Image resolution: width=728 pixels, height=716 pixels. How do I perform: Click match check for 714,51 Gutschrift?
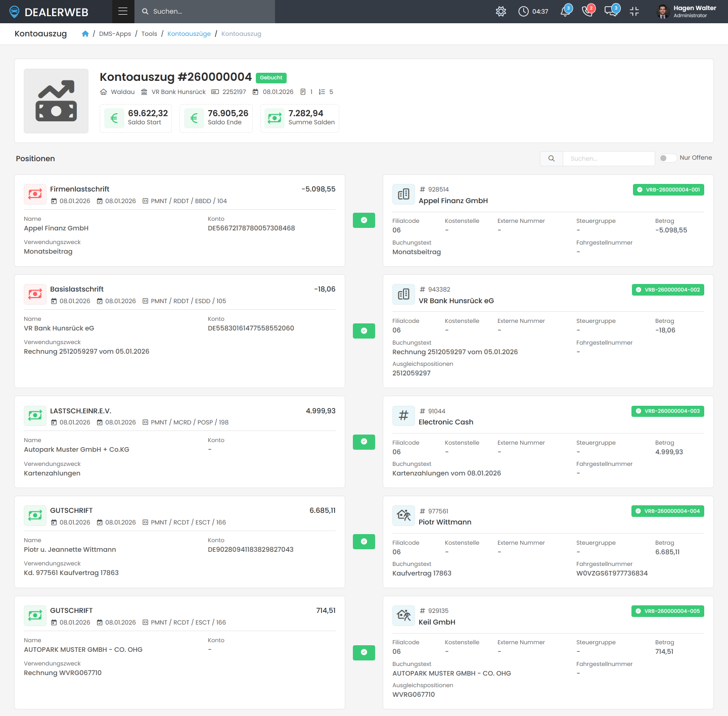click(364, 652)
